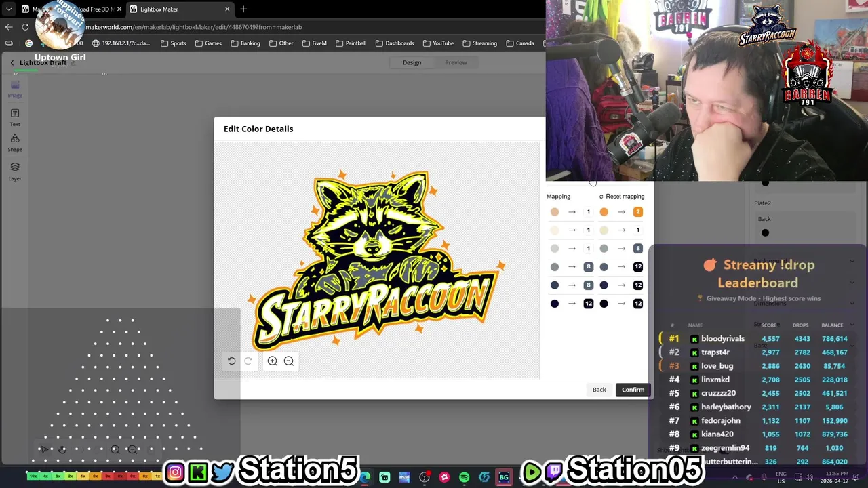Open the Other bookmark folder

point(281,43)
